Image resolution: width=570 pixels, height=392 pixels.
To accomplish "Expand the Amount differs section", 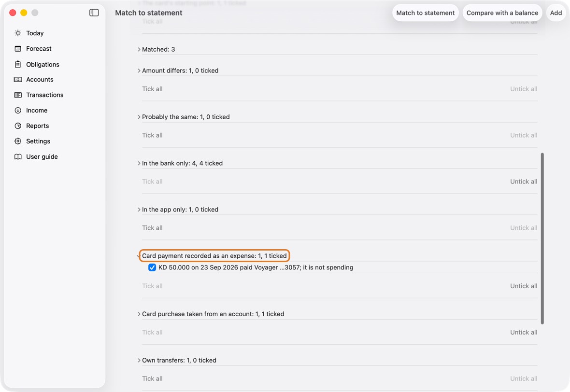I will coord(139,70).
